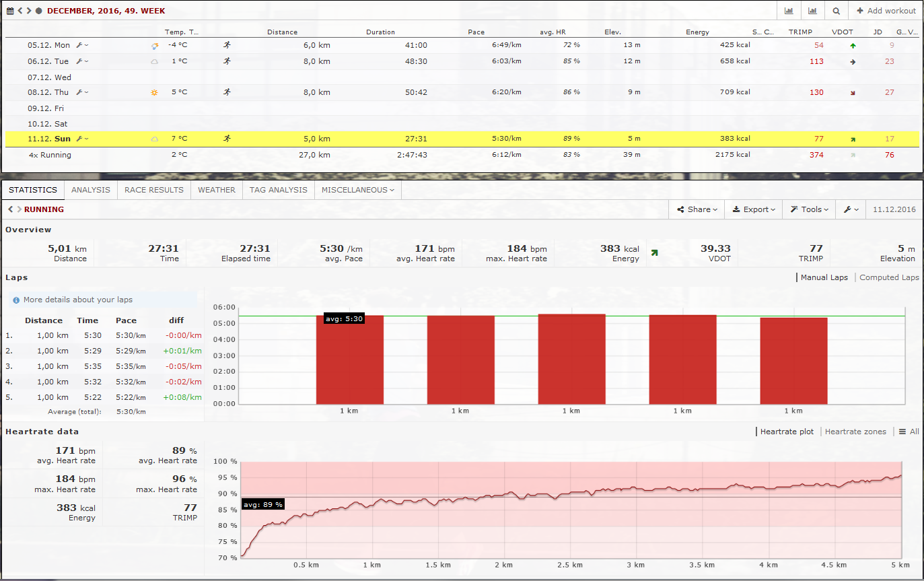Viewport: 924px width, 581px height.
Task: Switch to Computed Laps view
Action: 889,277
